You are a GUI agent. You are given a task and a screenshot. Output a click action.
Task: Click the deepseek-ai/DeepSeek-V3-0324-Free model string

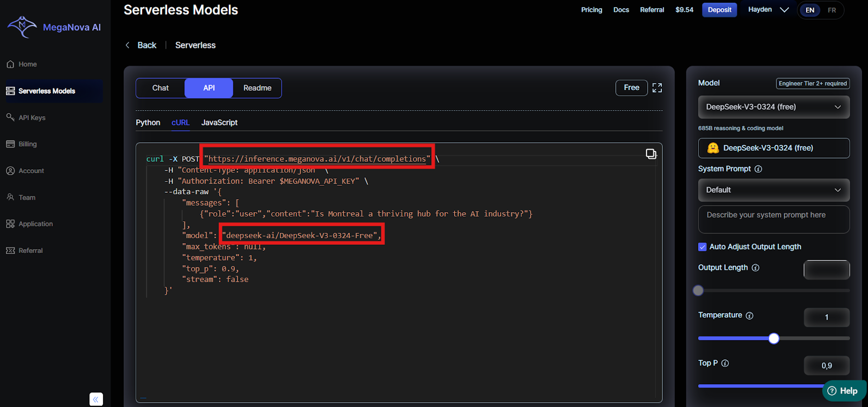302,236
